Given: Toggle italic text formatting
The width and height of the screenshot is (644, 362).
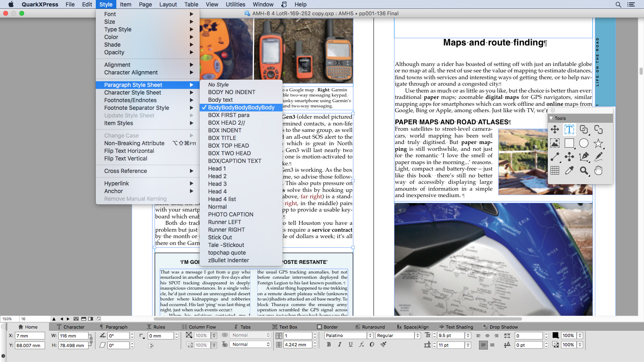Looking at the screenshot, I should [x=340, y=345].
